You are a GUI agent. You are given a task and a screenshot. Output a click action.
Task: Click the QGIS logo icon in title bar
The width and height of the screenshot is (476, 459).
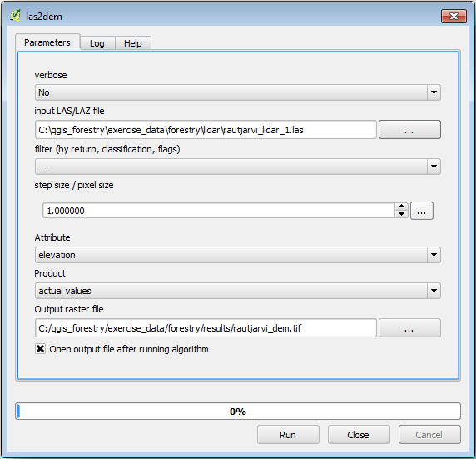(15, 16)
